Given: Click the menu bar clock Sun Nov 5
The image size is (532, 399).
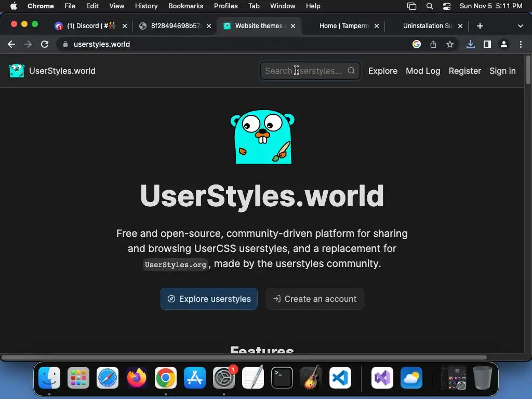Looking at the screenshot, I should (x=491, y=6).
